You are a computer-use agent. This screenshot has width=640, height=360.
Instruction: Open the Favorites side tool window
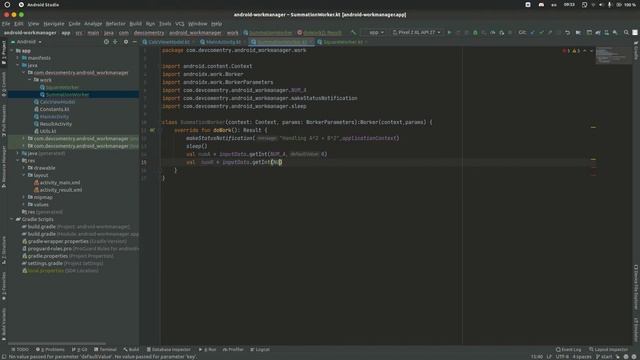click(4, 287)
